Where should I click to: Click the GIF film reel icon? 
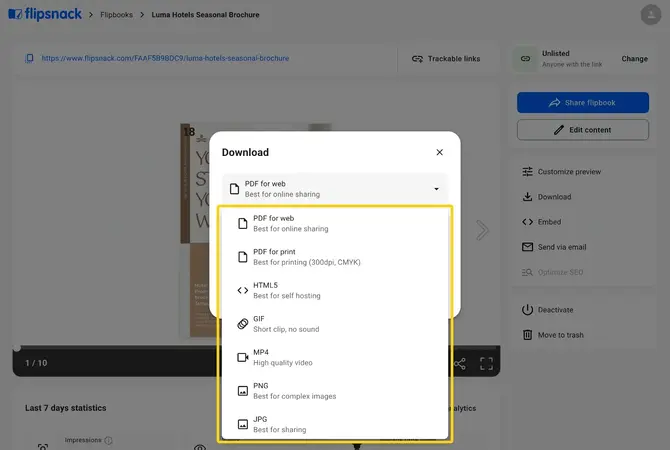[x=243, y=324]
